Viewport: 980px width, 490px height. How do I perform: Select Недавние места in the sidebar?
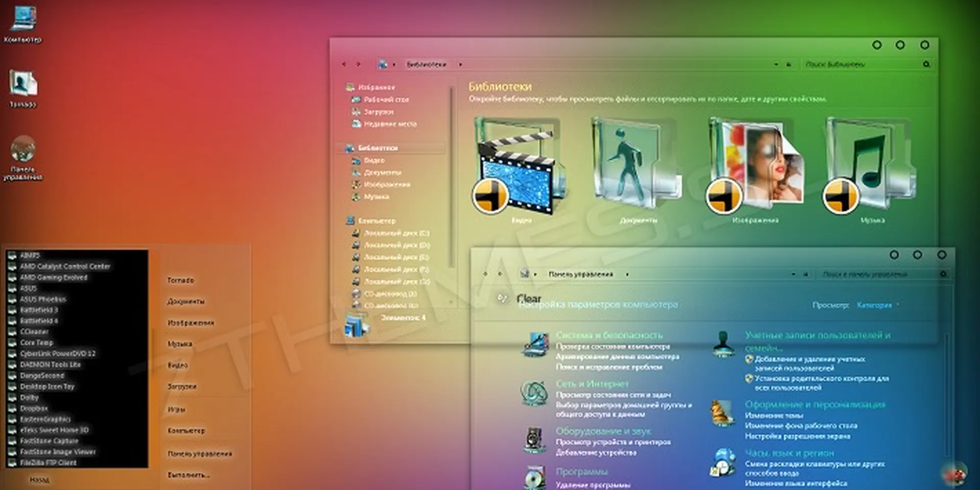(390, 124)
